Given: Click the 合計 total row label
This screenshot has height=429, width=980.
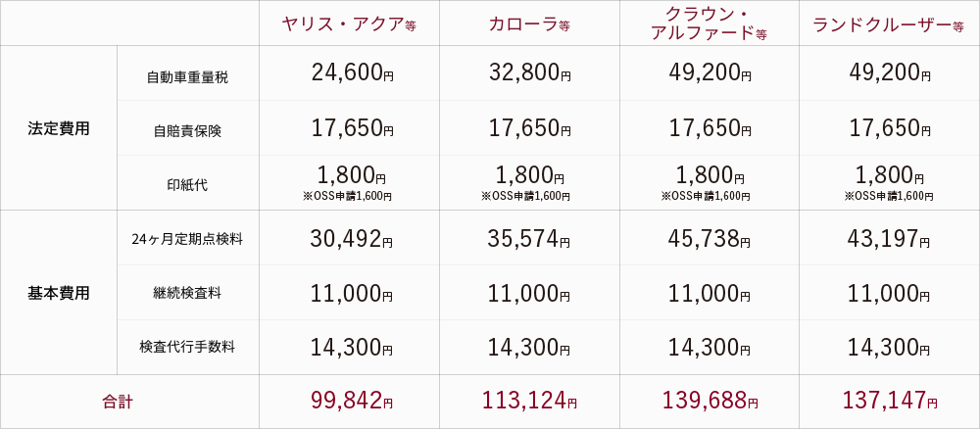Looking at the screenshot, I should point(117,403).
